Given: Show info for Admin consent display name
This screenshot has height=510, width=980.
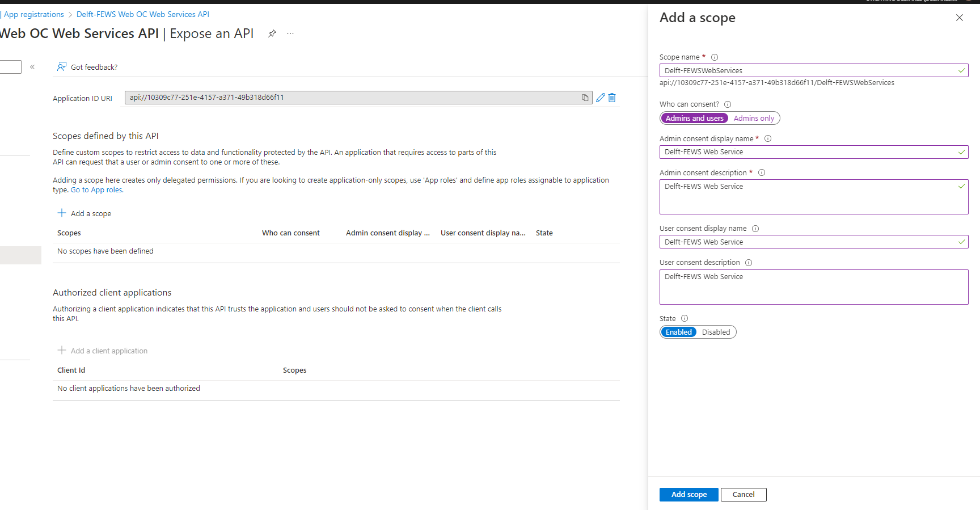Looking at the screenshot, I should click(x=768, y=138).
